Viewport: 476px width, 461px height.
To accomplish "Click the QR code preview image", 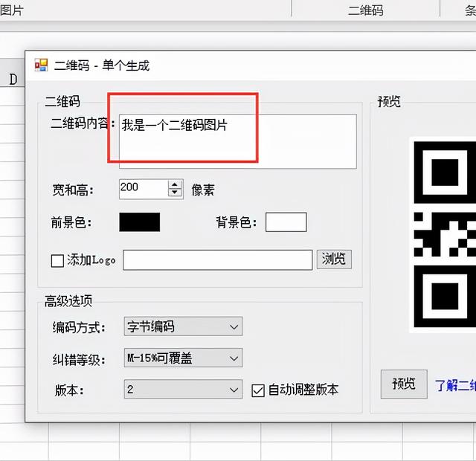I will tap(443, 235).
